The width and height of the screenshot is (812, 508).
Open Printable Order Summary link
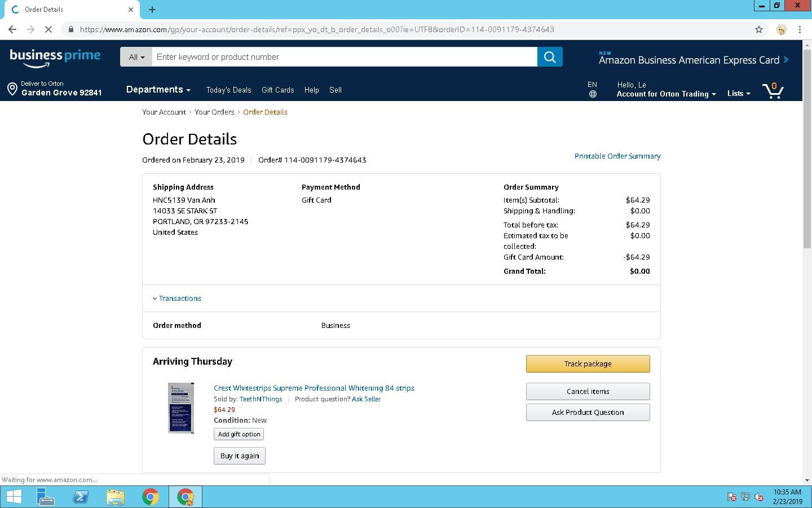pyautogui.click(x=617, y=156)
